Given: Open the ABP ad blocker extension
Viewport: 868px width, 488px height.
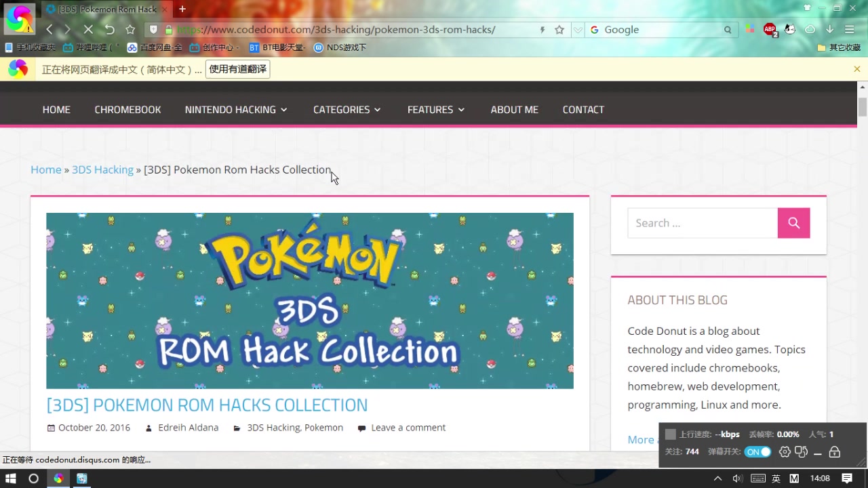Looking at the screenshot, I should (770, 30).
